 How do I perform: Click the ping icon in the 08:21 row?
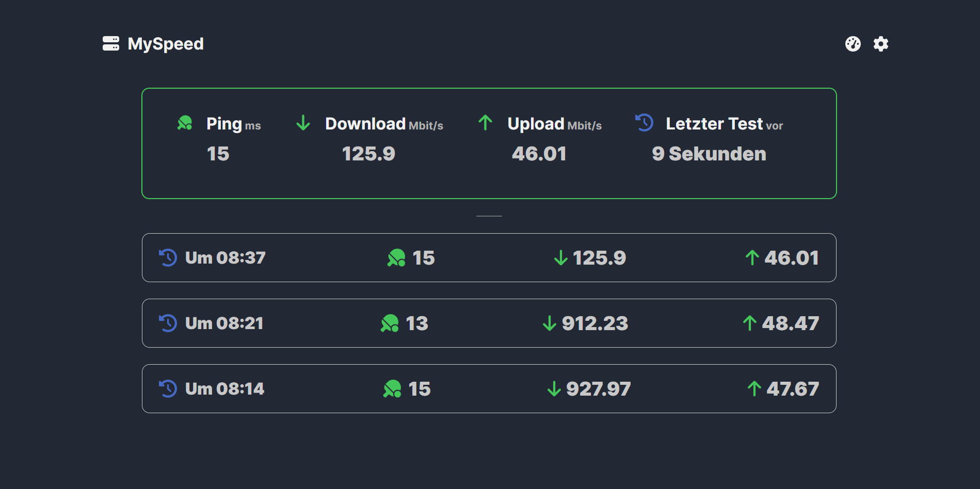390,323
